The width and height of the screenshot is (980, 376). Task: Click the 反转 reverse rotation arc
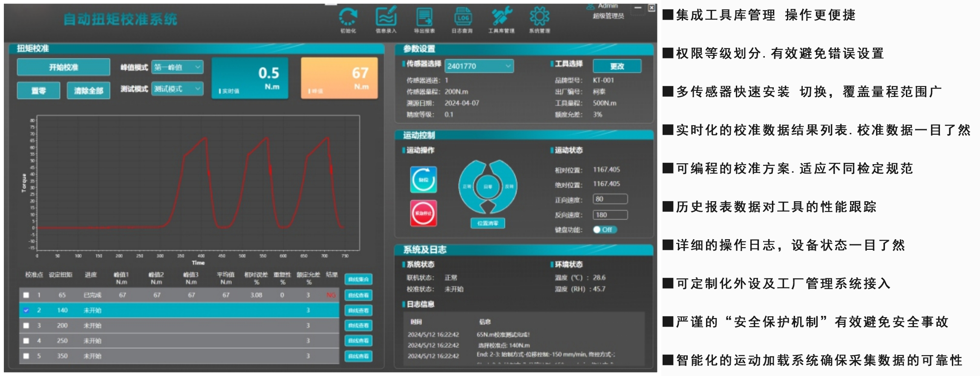point(508,187)
